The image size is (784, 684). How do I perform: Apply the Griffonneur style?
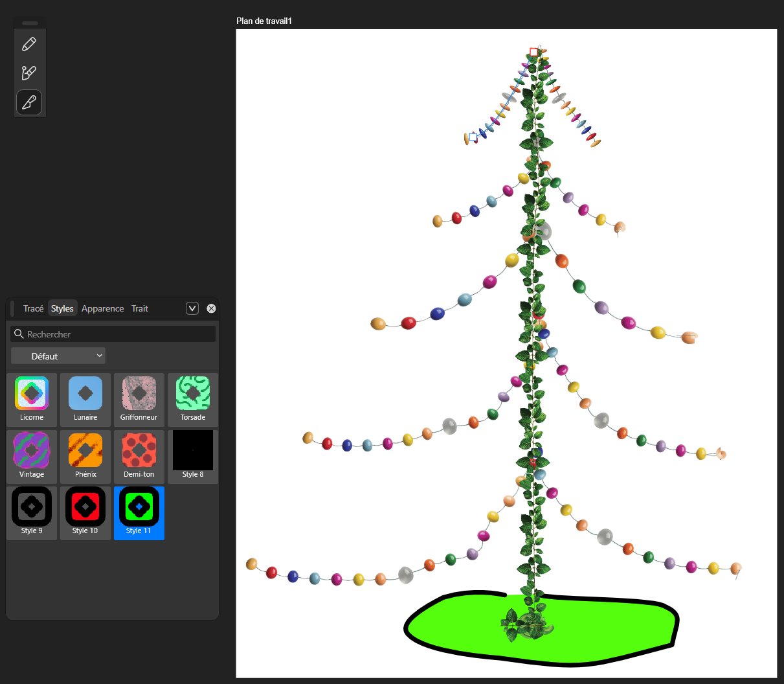pyautogui.click(x=139, y=398)
